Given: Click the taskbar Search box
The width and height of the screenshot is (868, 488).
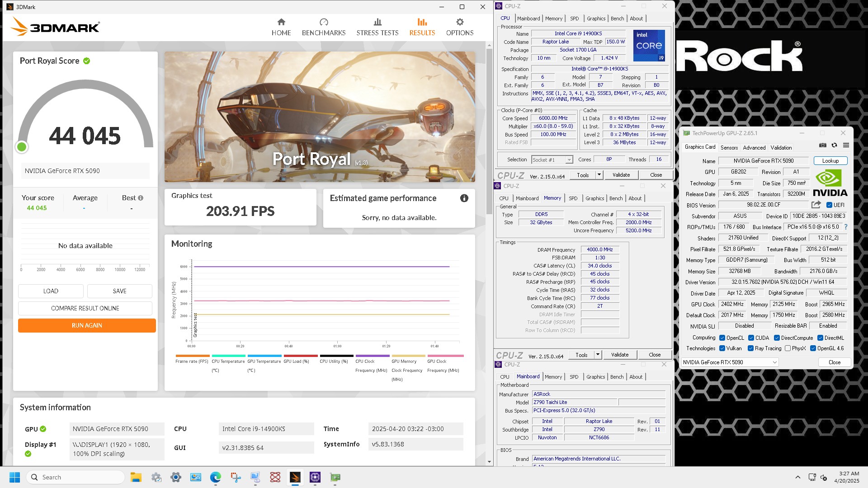Looking at the screenshot, I should point(75,477).
